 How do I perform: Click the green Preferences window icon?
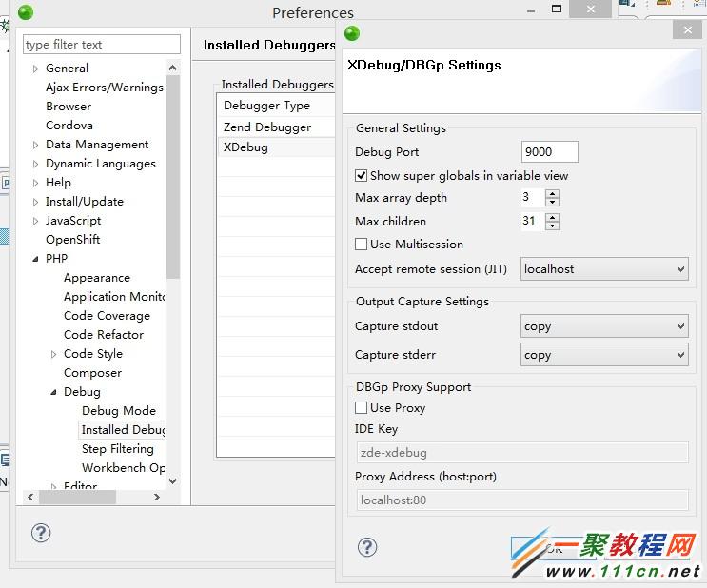(26, 12)
